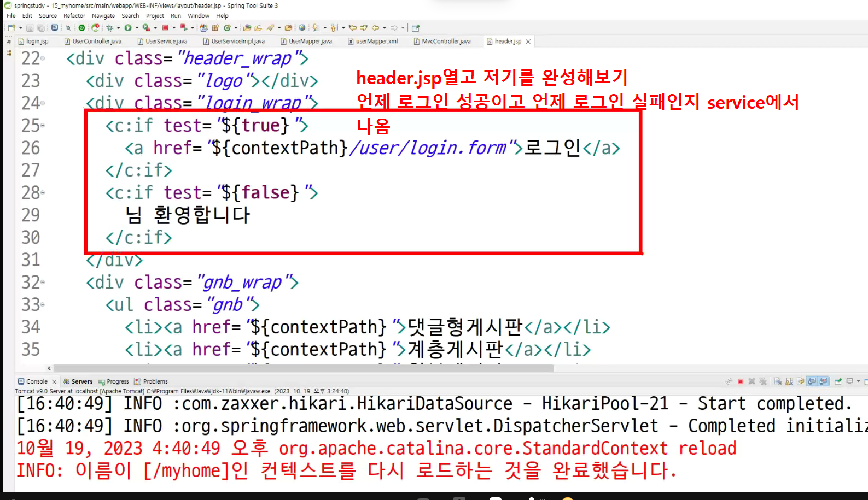Collapse the ul fold at line 33
The width and height of the screenshot is (868, 500).
(x=43, y=304)
